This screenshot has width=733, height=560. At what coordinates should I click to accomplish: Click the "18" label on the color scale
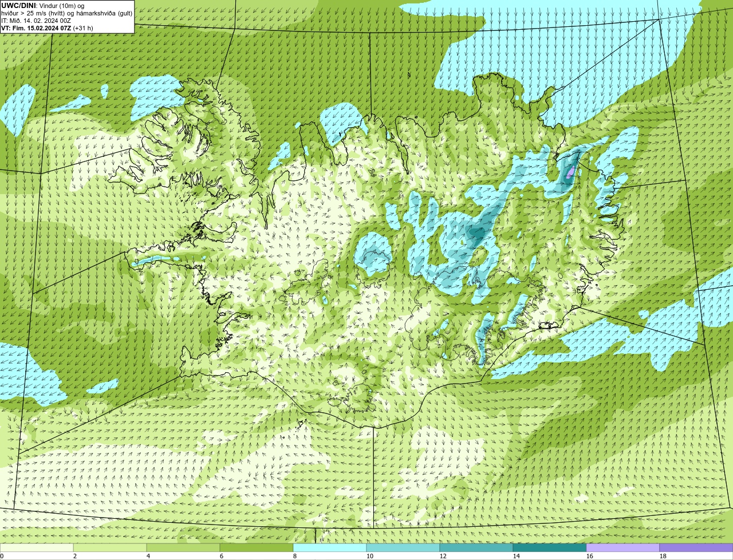663,556
